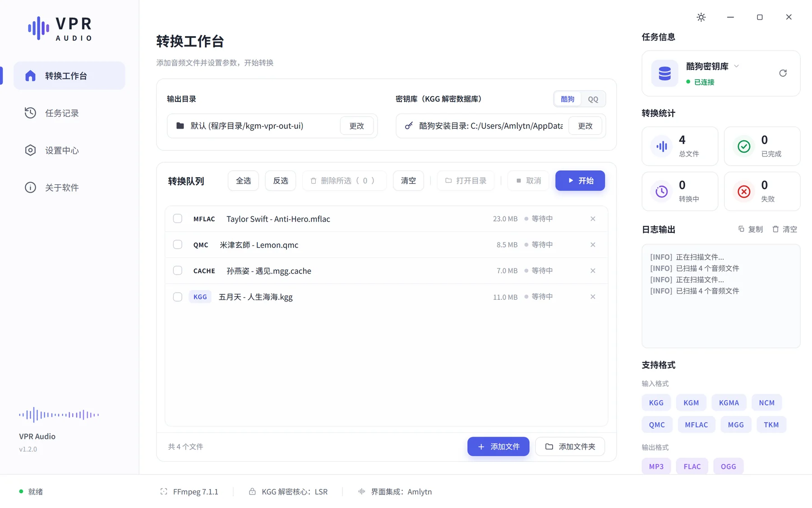Viewport: 812px width, 508px height.
Task: Click the red X 失败 icon
Action: tap(744, 191)
